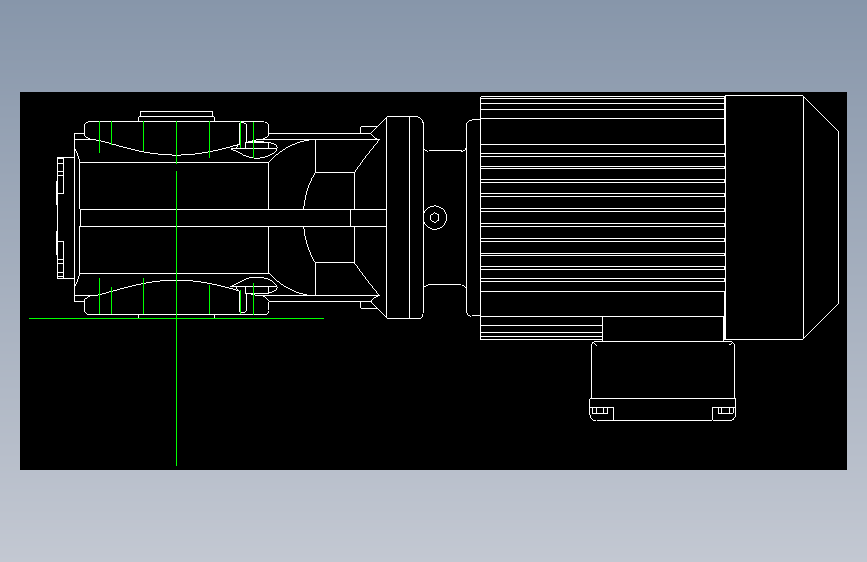The image size is (867, 562).
Task: Select the green horizontal baseline under gearbox
Action: coord(176,319)
